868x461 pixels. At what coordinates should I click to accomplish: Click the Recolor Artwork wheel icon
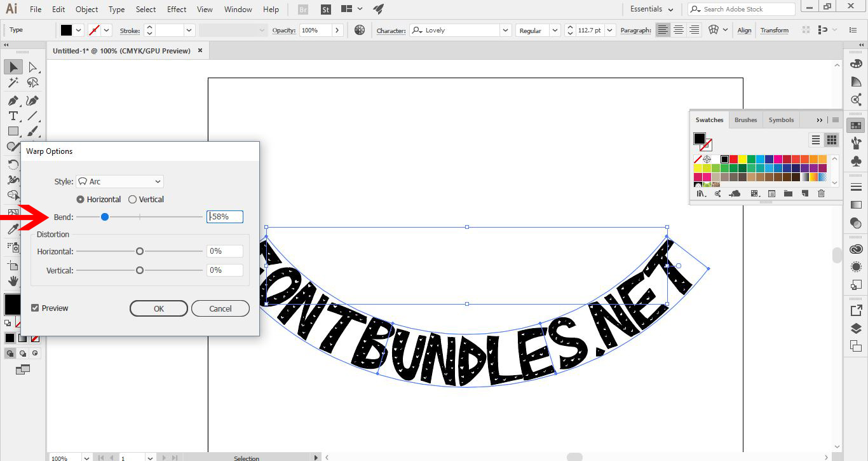point(360,30)
